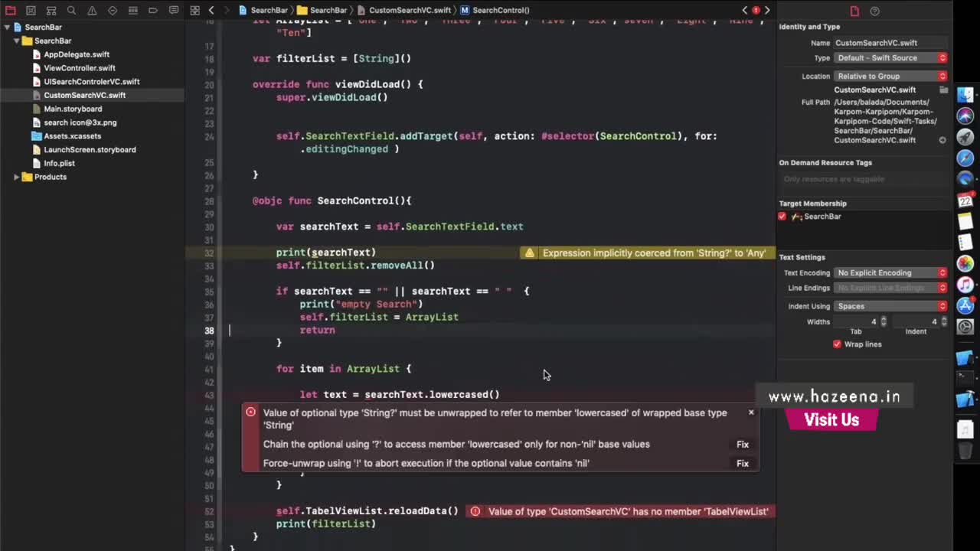Select CustomSearchVC.swift in the jump bar
980x551 pixels.
click(x=404, y=10)
